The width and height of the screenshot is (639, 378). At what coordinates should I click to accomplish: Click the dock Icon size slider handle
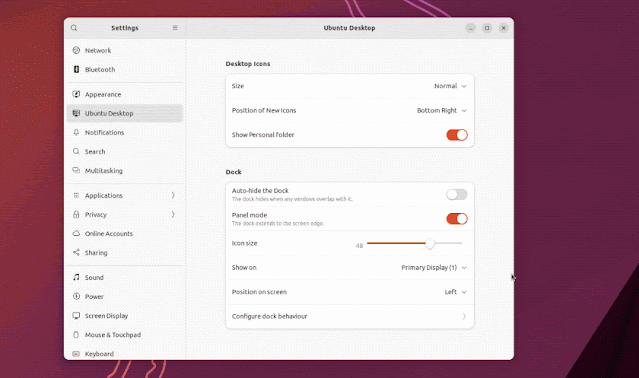click(430, 243)
